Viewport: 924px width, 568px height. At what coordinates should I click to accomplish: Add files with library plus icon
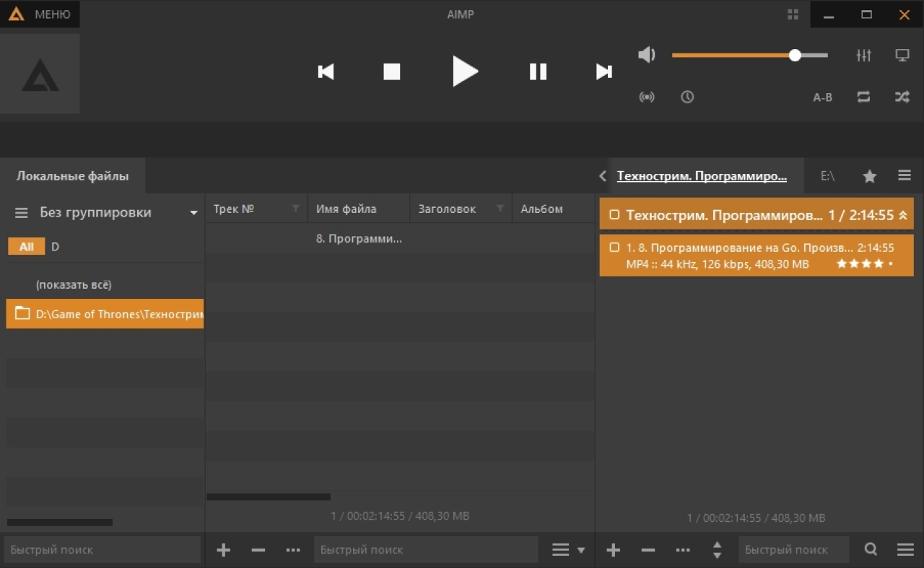coord(224,550)
